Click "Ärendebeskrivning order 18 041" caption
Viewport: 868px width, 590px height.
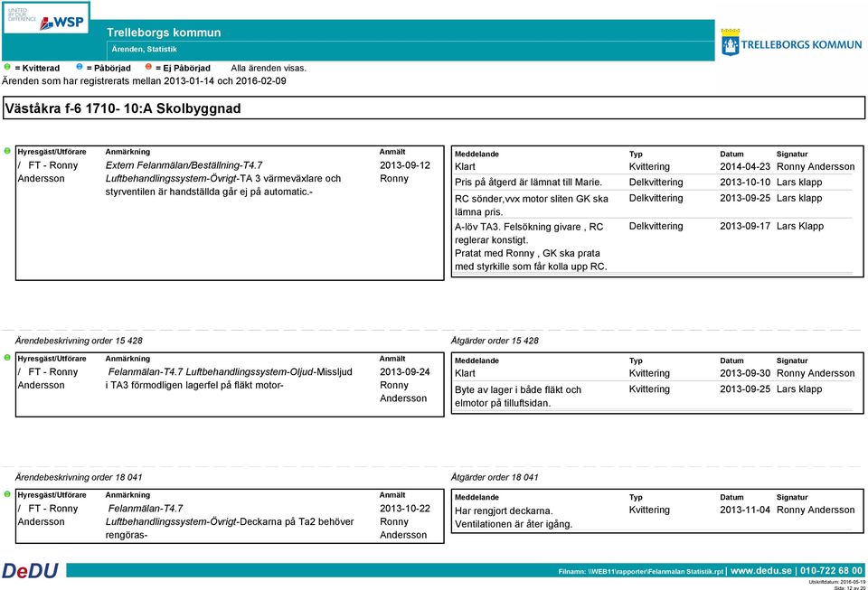coord(79,477)
